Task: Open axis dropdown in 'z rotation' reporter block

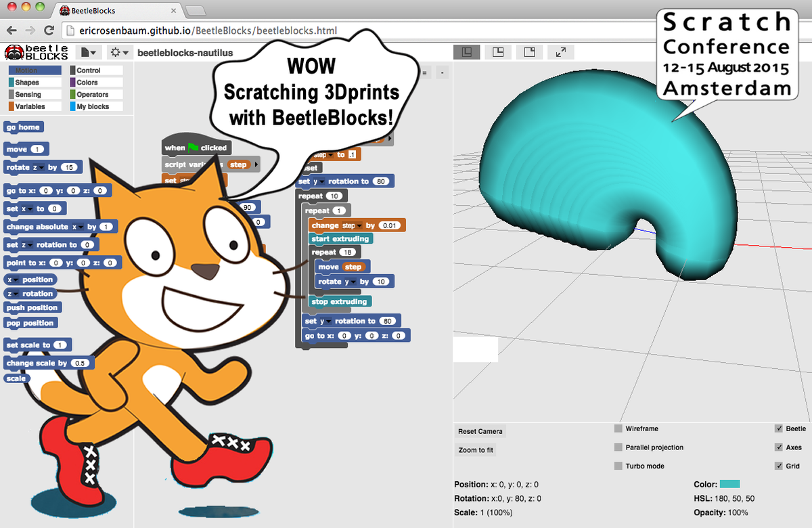Action: (13, 294)
